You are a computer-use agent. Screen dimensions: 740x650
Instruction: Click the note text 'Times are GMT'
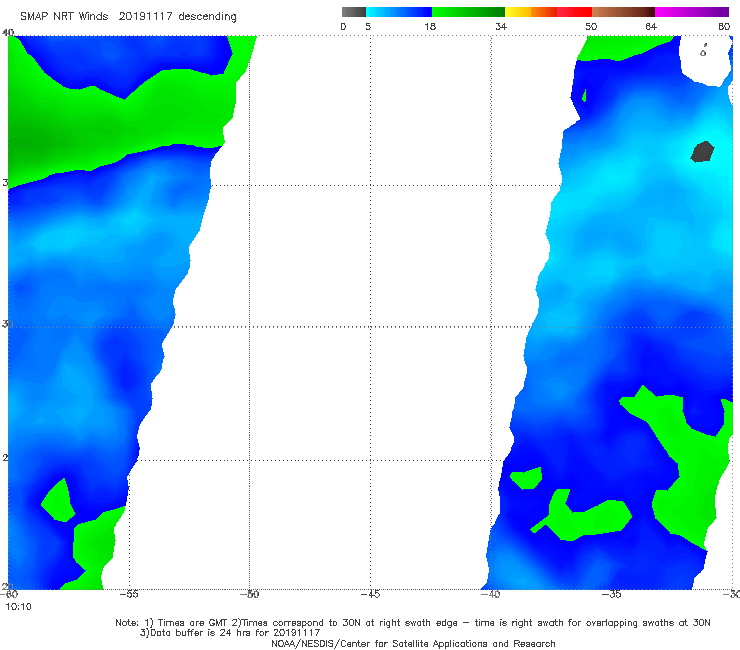tap(193, 623)
